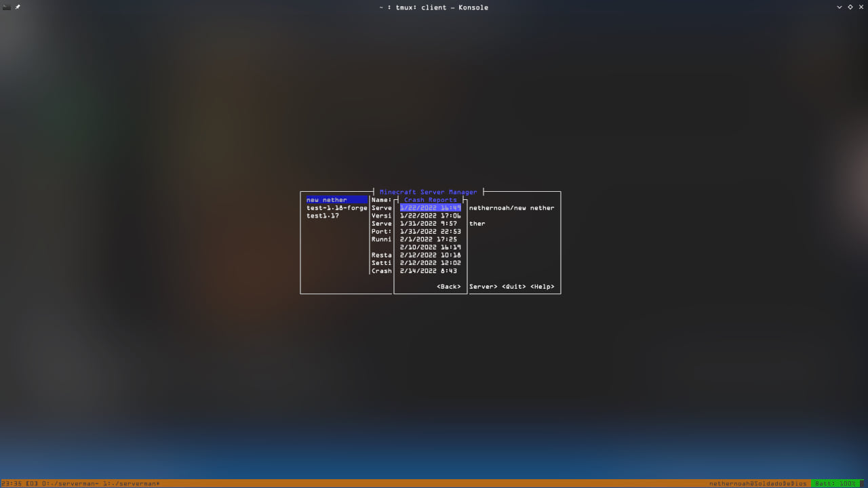This screenshot has width=868, height=488.
Task: Click the 'Port:' field label
Action: pos(381,232)
